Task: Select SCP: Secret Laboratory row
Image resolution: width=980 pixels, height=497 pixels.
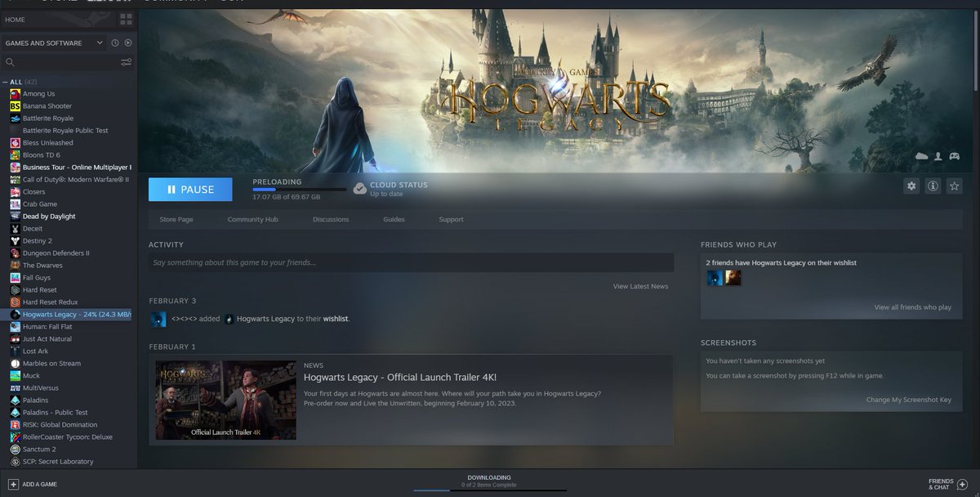Action: click(x=69, y=462)
